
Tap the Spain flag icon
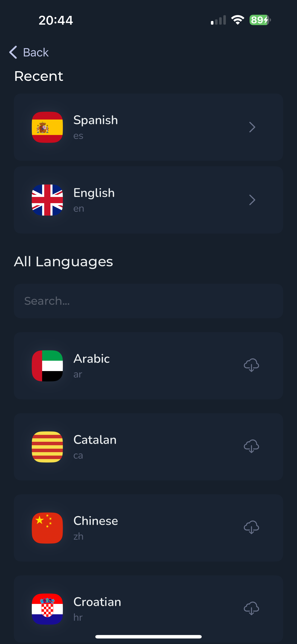tap(47, 127)
